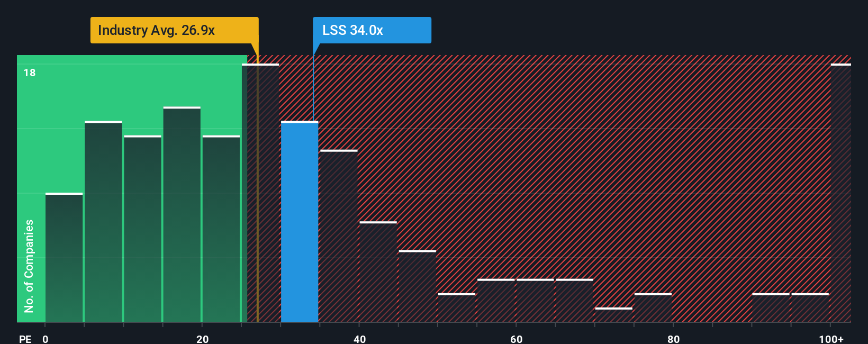868x344 pixels.
Task: Click the tallest green bar before PE 20
Action: click(x=182, y=214)
